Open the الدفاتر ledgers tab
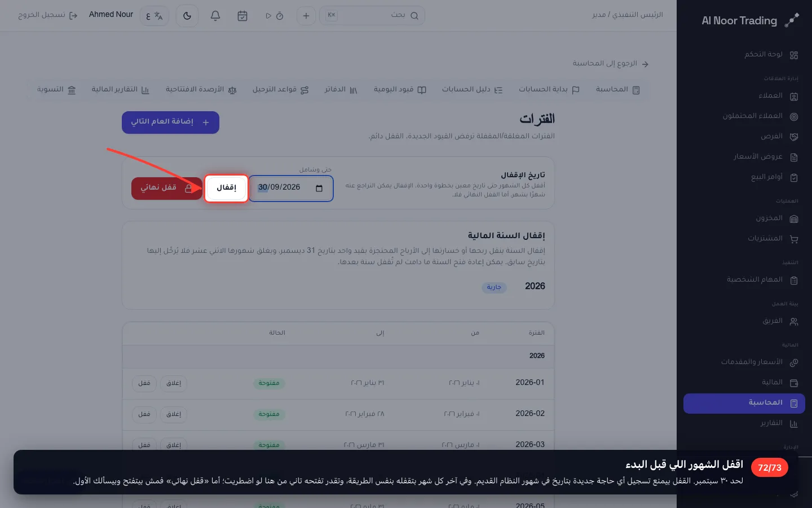 click(x=341, y=90)
